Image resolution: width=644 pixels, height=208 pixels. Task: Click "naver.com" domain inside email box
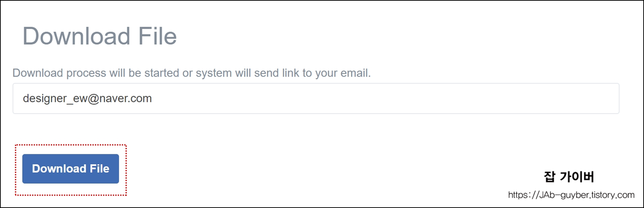coord(126,98)
